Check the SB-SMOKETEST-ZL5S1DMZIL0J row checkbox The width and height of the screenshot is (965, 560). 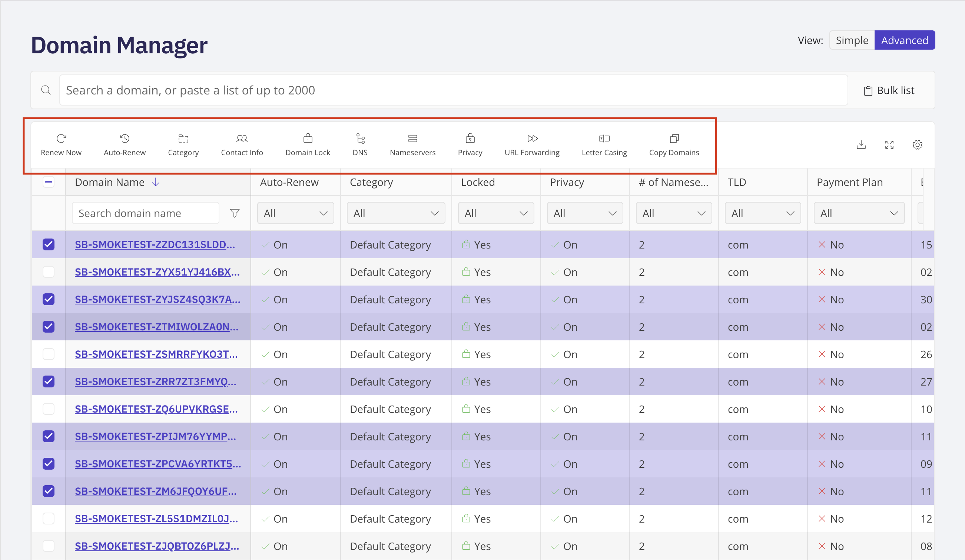pos(49,518)
